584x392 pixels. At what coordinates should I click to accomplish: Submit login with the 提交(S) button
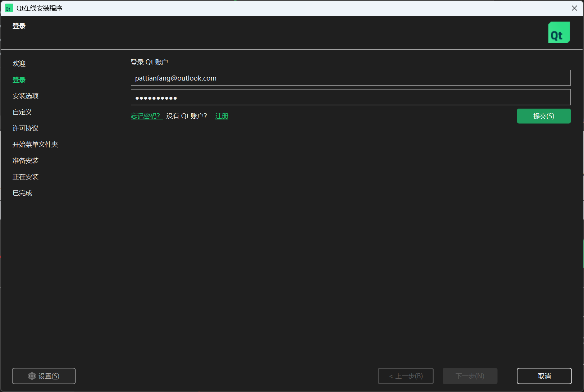click(x=544, y=116)
